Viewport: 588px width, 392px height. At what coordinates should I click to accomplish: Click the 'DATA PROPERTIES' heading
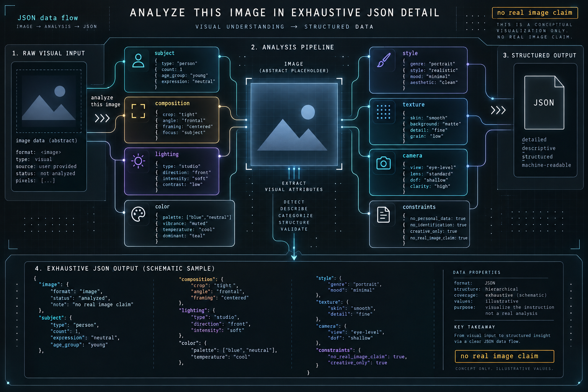pos(477,273)
